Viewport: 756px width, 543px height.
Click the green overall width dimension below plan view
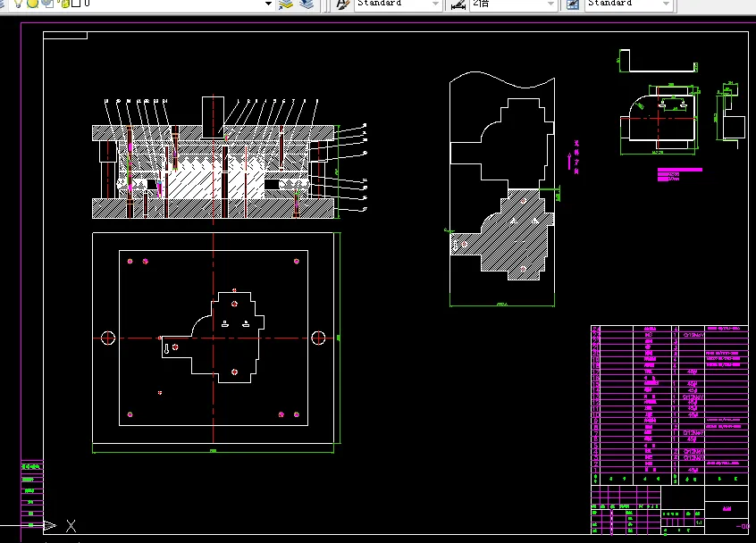click(213, 451)
